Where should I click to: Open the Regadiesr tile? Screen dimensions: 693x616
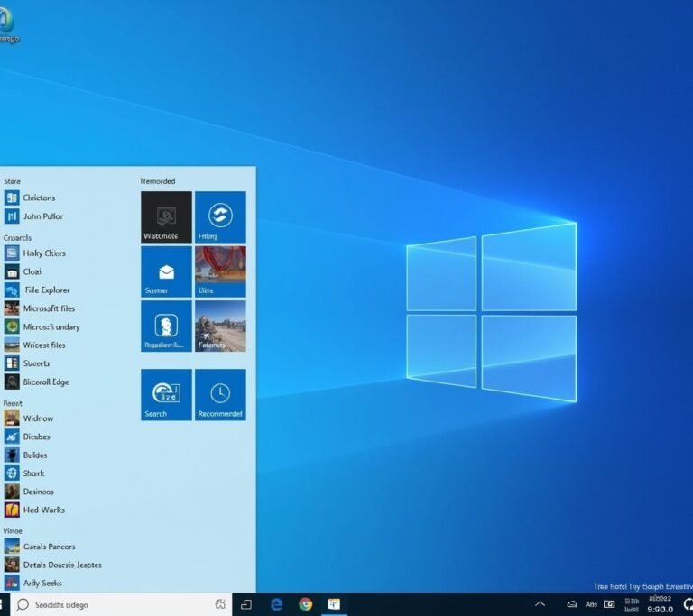click(166, 326)
